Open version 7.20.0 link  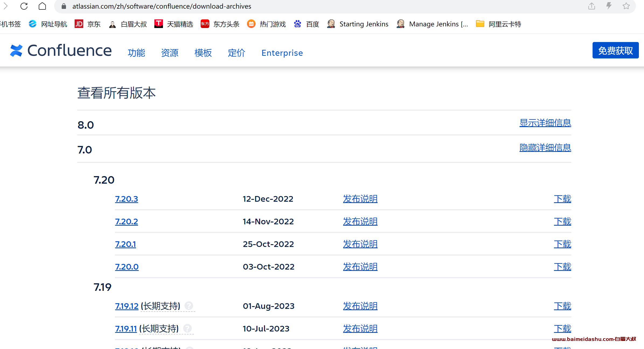(x=127, y=267)
